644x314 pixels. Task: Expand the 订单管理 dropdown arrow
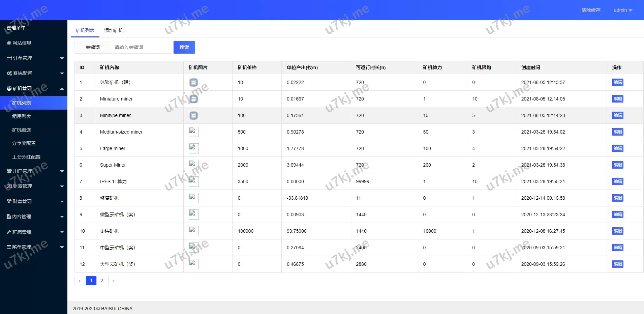pos(62,58)
